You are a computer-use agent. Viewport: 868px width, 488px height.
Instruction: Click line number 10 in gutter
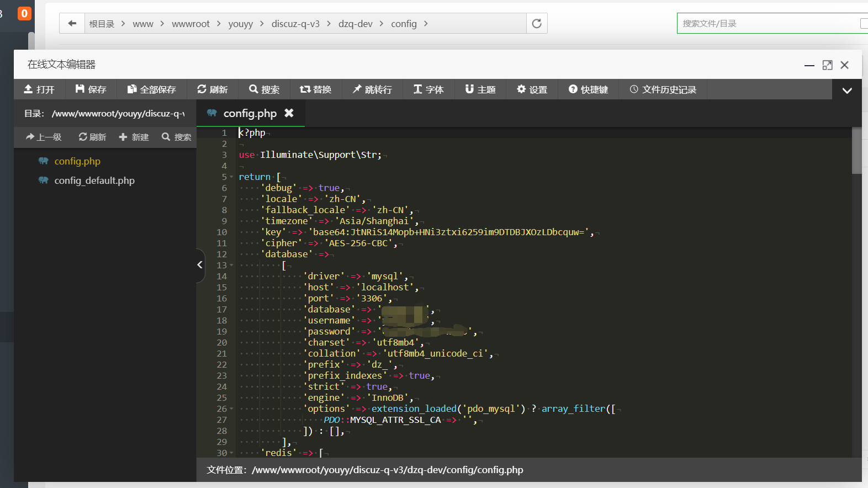(221, 232)
